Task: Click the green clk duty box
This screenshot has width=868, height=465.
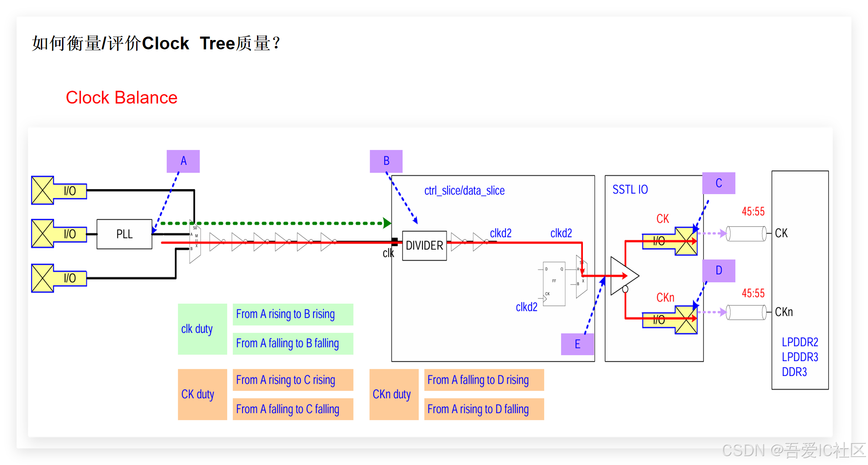Action: tap(202, 329)
